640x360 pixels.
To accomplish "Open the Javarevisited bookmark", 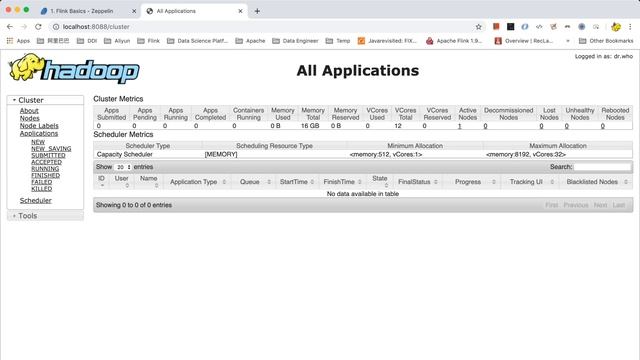I will (387, 41).
